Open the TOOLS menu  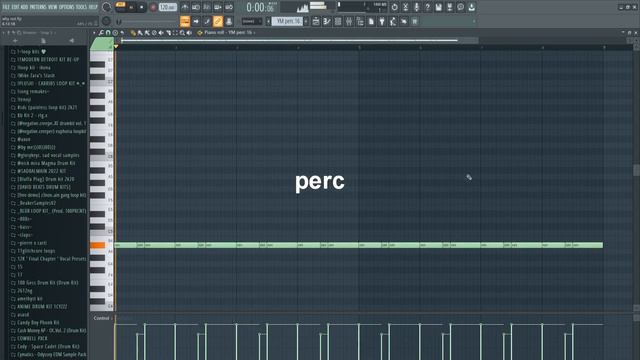click(82, 7)
